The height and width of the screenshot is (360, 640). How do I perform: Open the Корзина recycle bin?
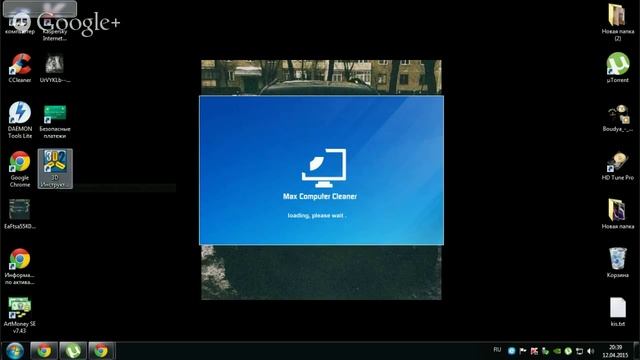[618, 263]
